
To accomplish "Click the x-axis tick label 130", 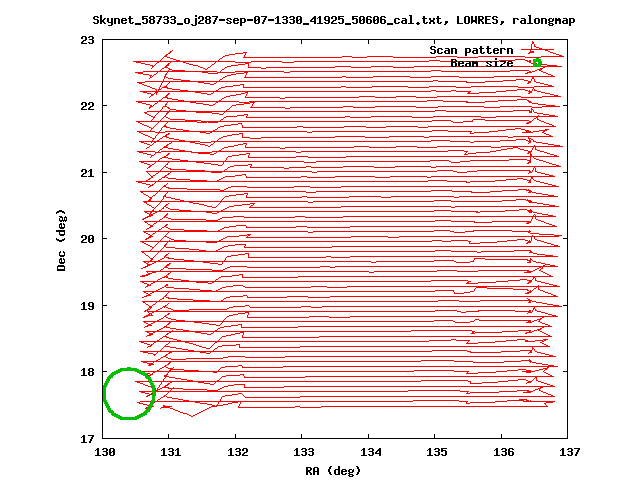I will click(x=105, y=452).
